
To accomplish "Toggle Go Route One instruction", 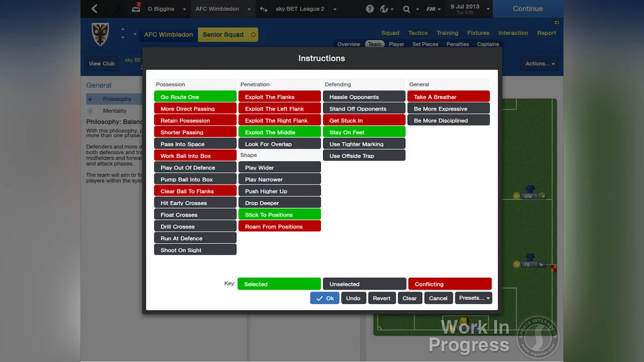I will pyautogui.click(x=195, y=97).
